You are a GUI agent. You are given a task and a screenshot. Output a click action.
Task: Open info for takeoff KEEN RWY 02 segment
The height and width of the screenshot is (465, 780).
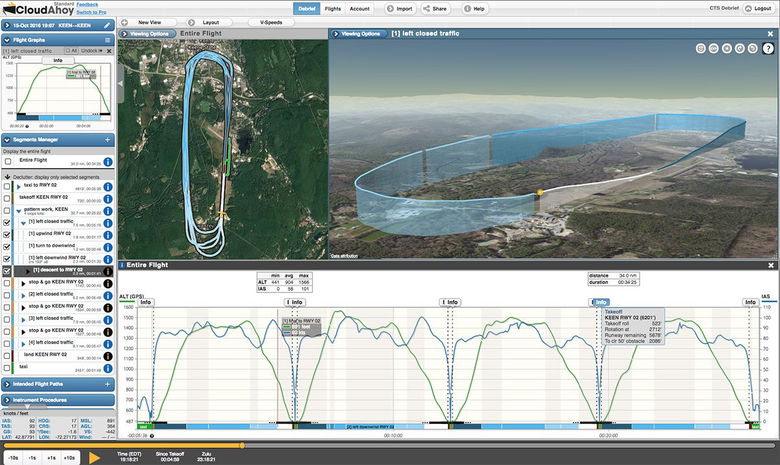pyautogui.click(x=107, y=199)
